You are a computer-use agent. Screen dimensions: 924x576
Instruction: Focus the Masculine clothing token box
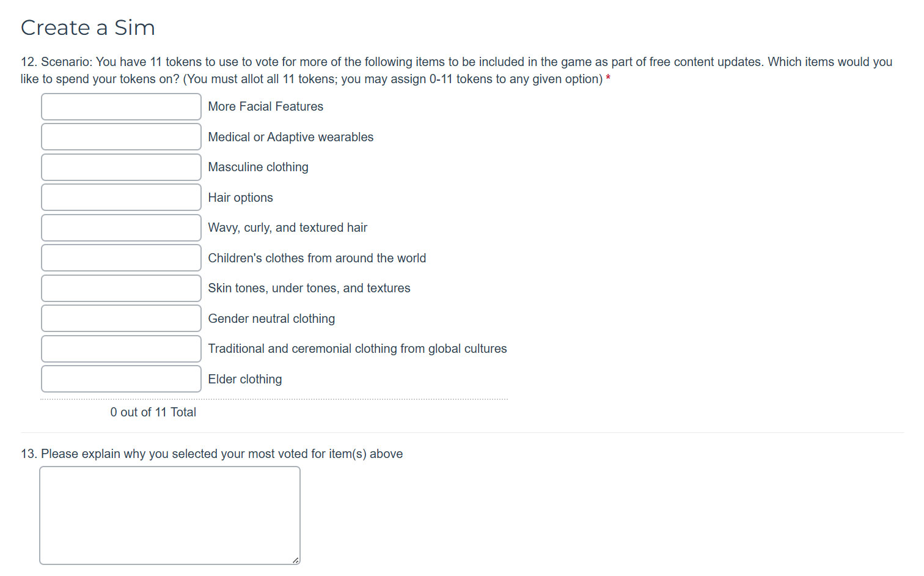point(121,167)
